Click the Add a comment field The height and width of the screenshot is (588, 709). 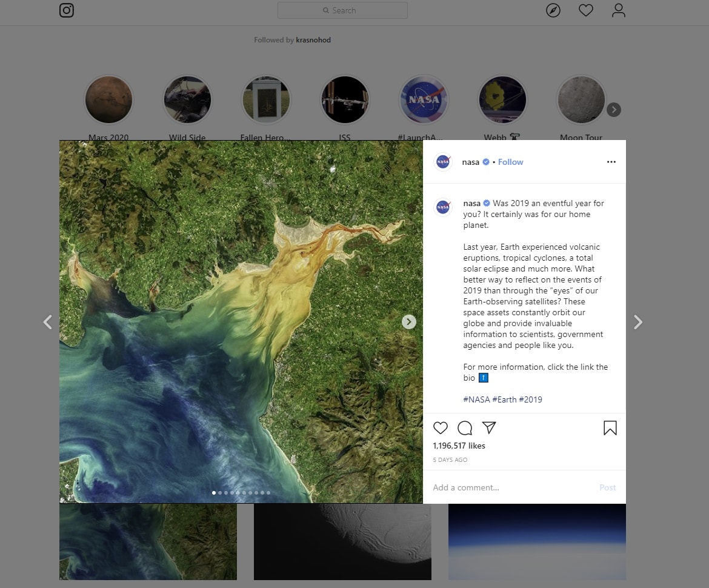[x=509, y=487]
